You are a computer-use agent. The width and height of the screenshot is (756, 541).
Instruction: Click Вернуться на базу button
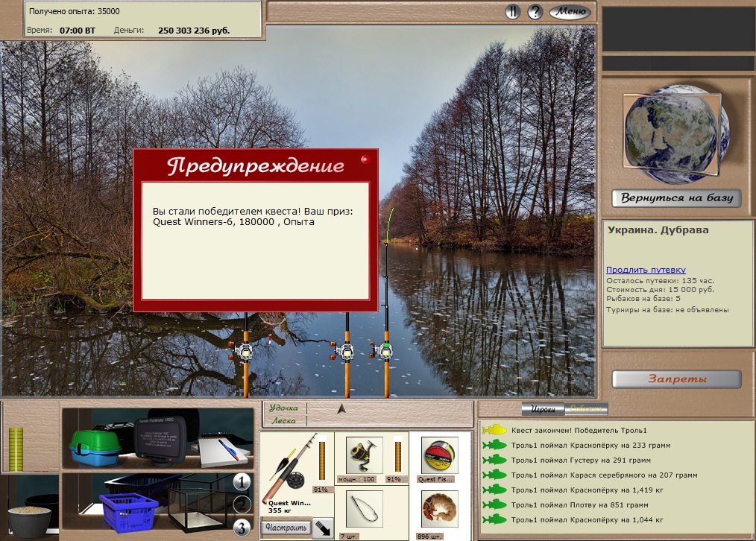pyautogui.click(x=676, y=198)
